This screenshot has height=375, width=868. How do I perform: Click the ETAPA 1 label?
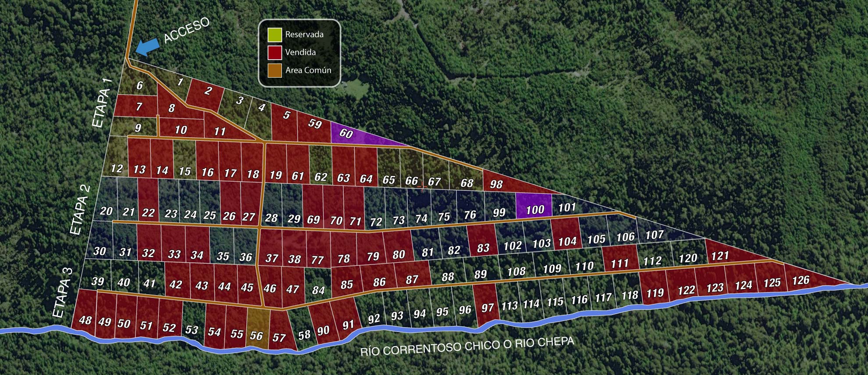pyautogui.click(x=103, y=104)
